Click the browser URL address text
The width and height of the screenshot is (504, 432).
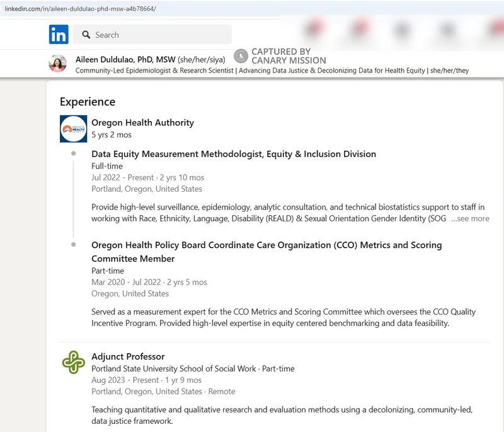(81, 9)
